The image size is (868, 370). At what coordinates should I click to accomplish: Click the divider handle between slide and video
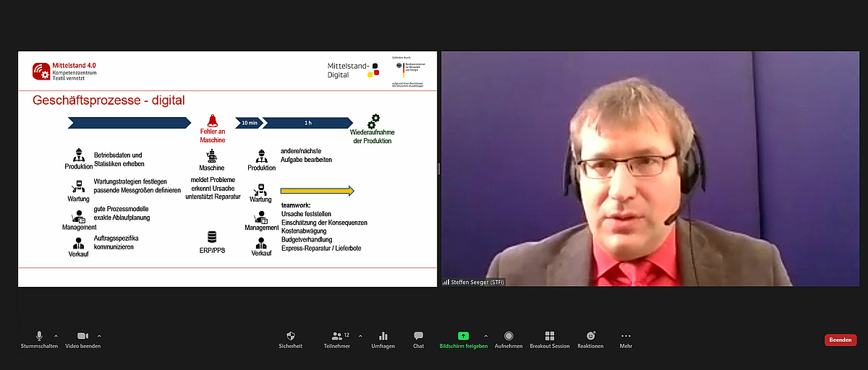[x=438, y=168]
